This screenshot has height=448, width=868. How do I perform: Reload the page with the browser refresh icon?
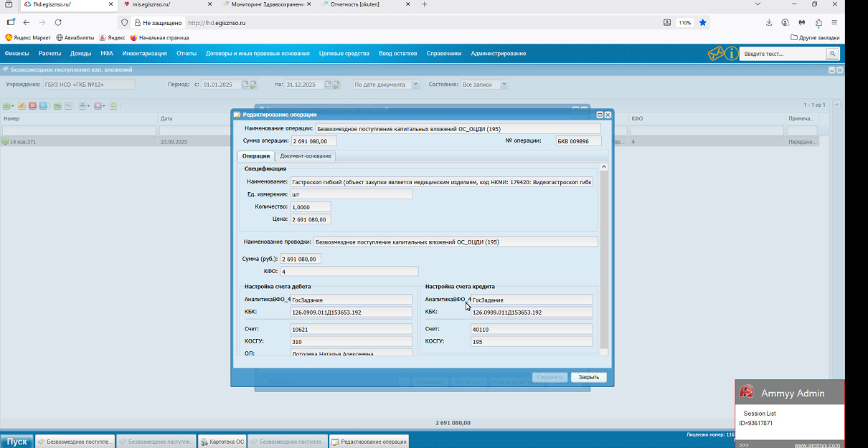point(58,22)
